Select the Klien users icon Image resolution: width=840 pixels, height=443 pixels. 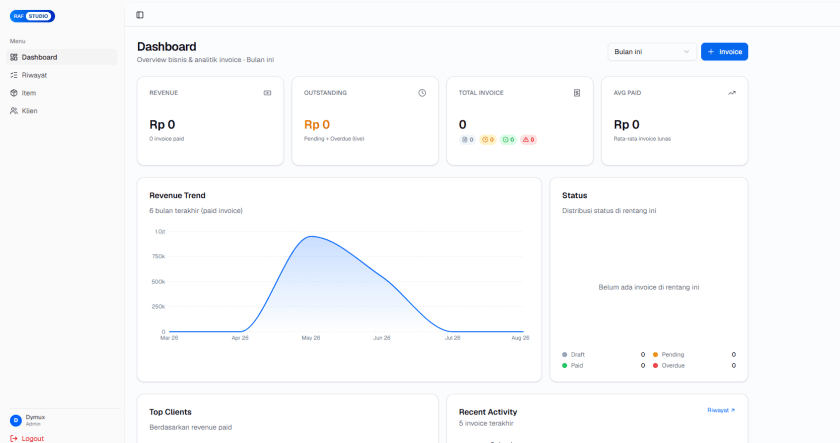[x=14, y=111]
